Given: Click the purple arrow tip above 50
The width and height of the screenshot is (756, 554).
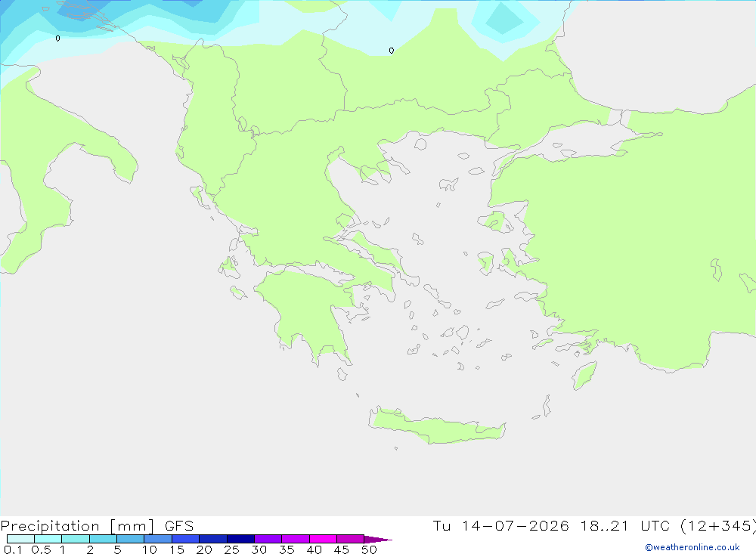Looking at the screenshot, I should [378, 539].
